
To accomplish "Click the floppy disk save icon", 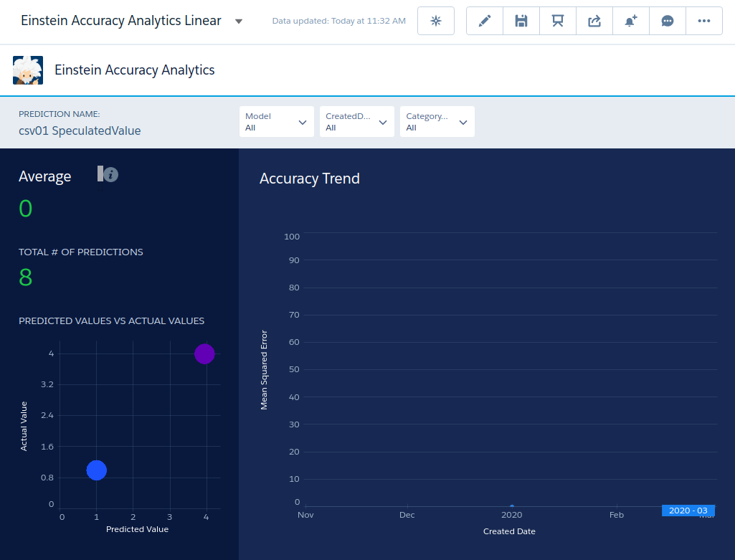I will (521, 21).
